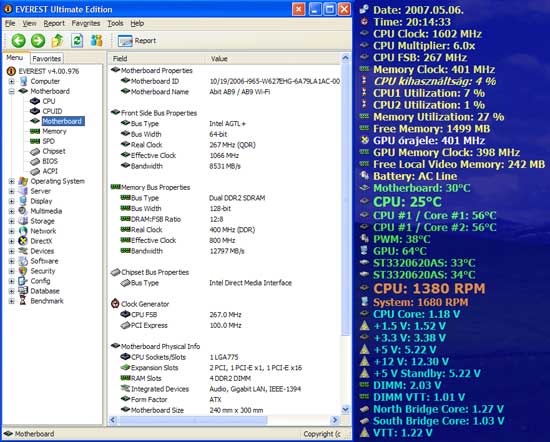This screenshot has width=550, height=442.
Task: Collapse the Motherboard tree node
Action: [x=12, y=92]
